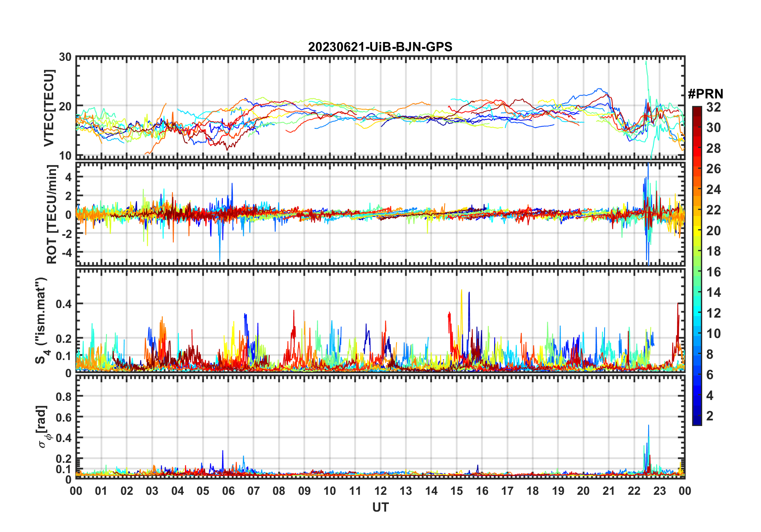Pick the dark red top of PRN colorbar
761x532 pixels.
point(697,109)
